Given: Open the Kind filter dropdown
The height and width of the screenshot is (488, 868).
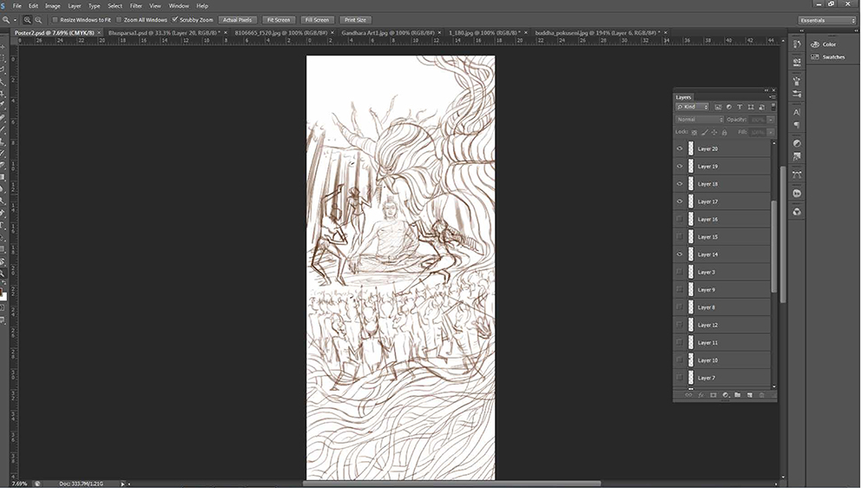Looking at the screenshot, I should coord(692,107).
